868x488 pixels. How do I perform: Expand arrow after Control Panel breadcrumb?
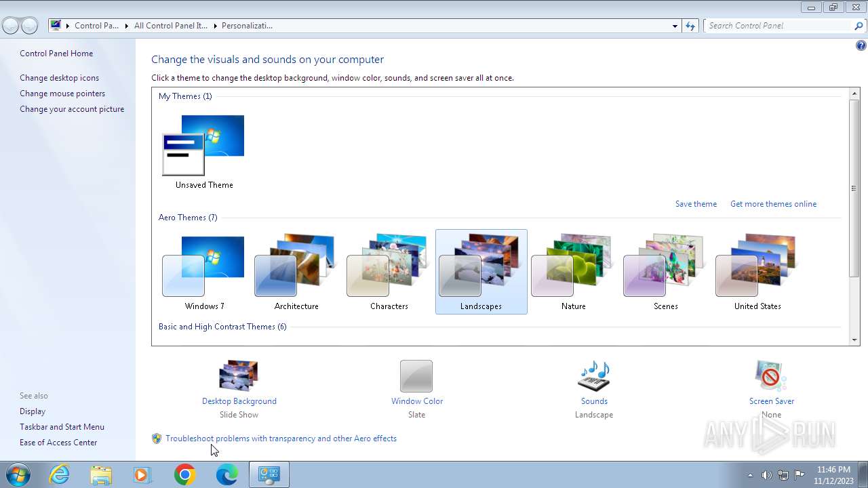click(127, 26)
